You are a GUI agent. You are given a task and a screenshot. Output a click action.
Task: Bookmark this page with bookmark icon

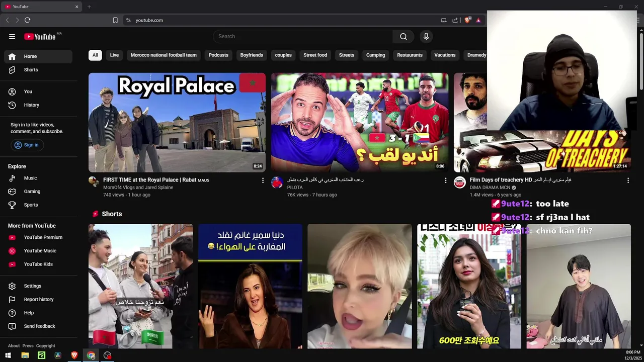coord(115,20)
